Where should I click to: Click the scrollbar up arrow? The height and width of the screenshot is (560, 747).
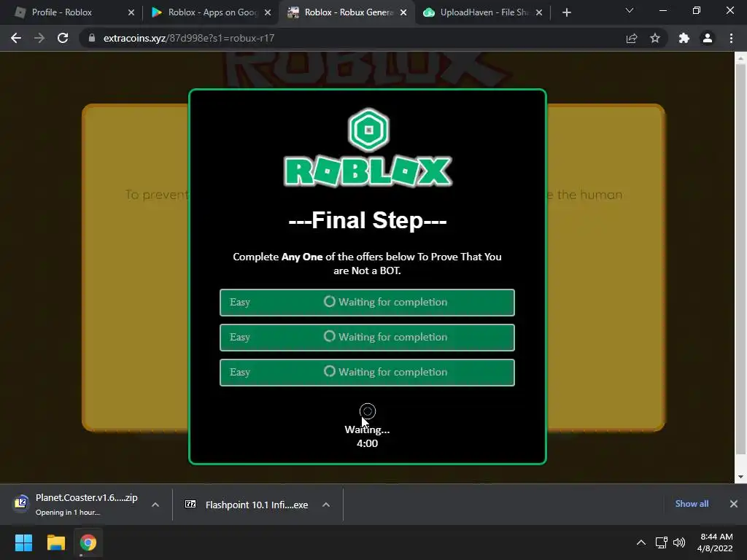740,58
